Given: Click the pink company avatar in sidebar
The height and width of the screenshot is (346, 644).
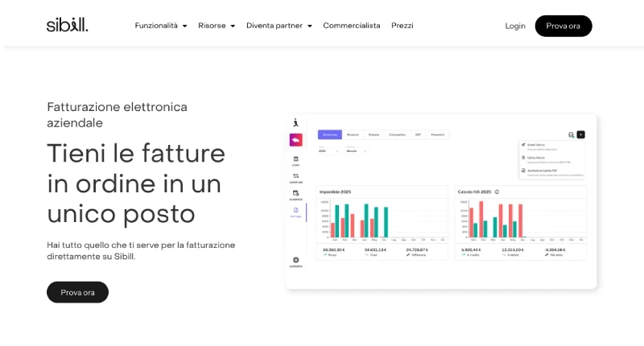Looking at the screenshot, I should pyautogui.click(x=296, y=140).
